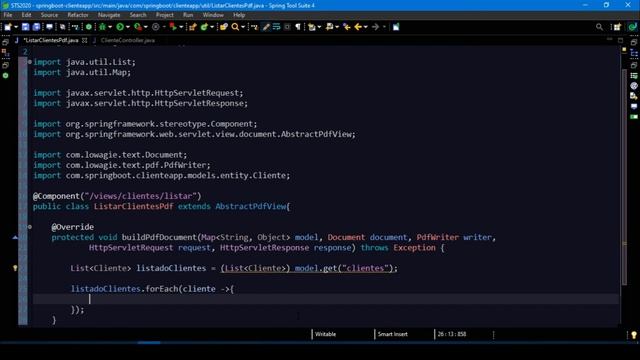Click the Save All toolbar icon

click(x=36, y=27)
